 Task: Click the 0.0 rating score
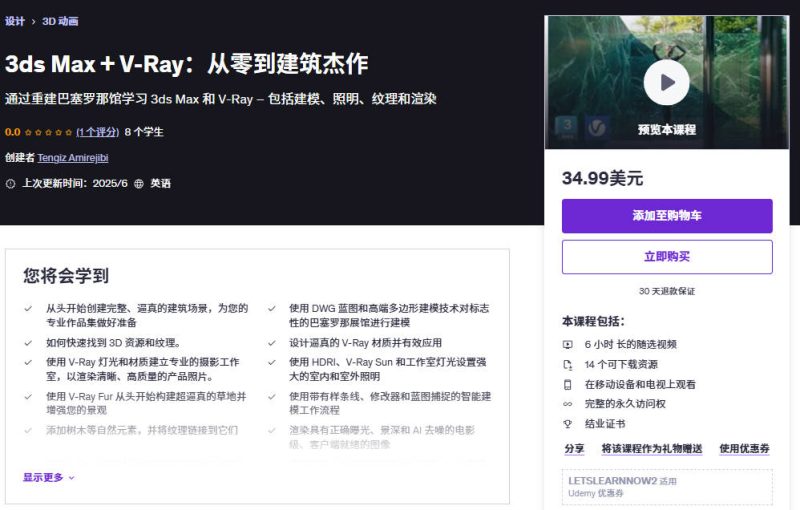tap(13, 132)
